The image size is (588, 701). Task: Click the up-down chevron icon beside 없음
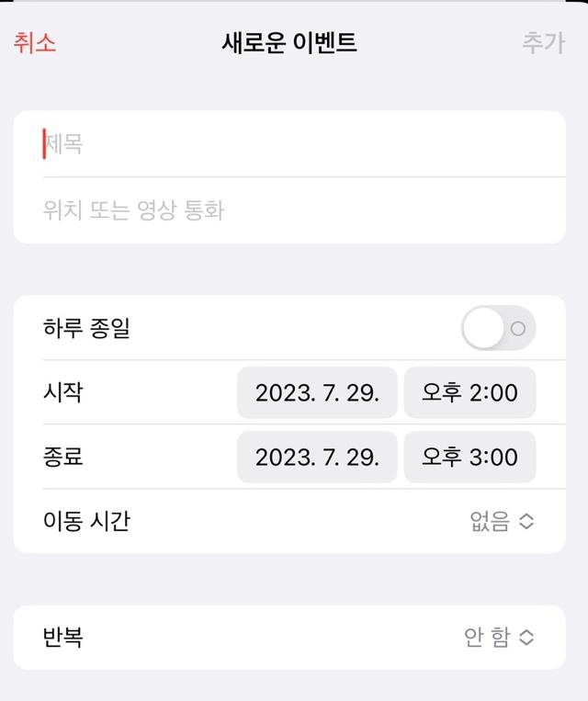click(526, 522)
